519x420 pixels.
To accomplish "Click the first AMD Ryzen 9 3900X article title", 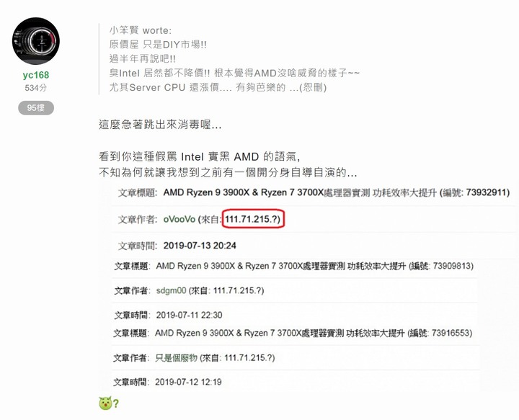I will tap(300, 192).
